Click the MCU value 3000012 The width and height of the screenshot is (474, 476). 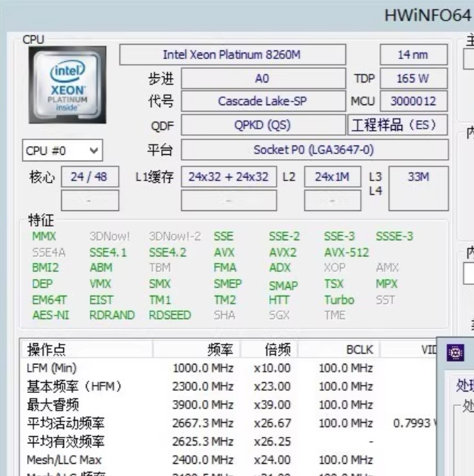pos(414,101)
